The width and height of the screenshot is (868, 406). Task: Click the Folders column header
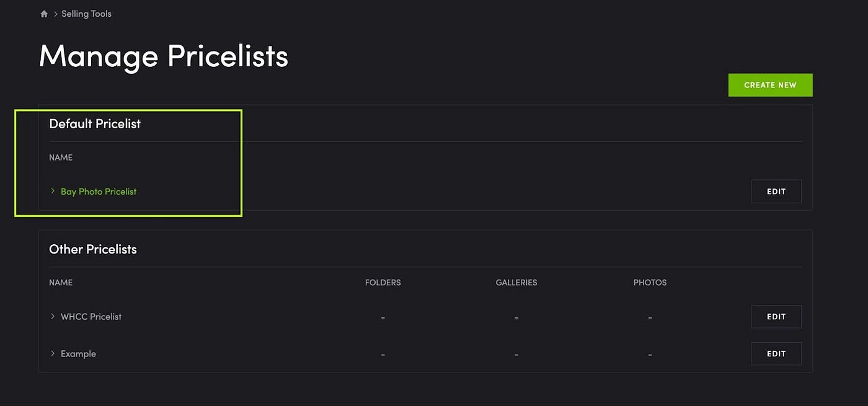pyautogui.click(x=383, y=283)
